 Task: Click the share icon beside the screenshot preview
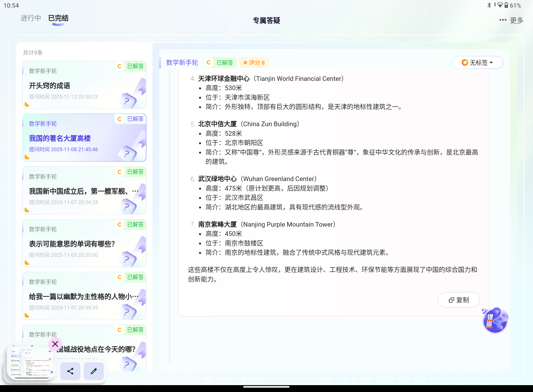(70, 371)
